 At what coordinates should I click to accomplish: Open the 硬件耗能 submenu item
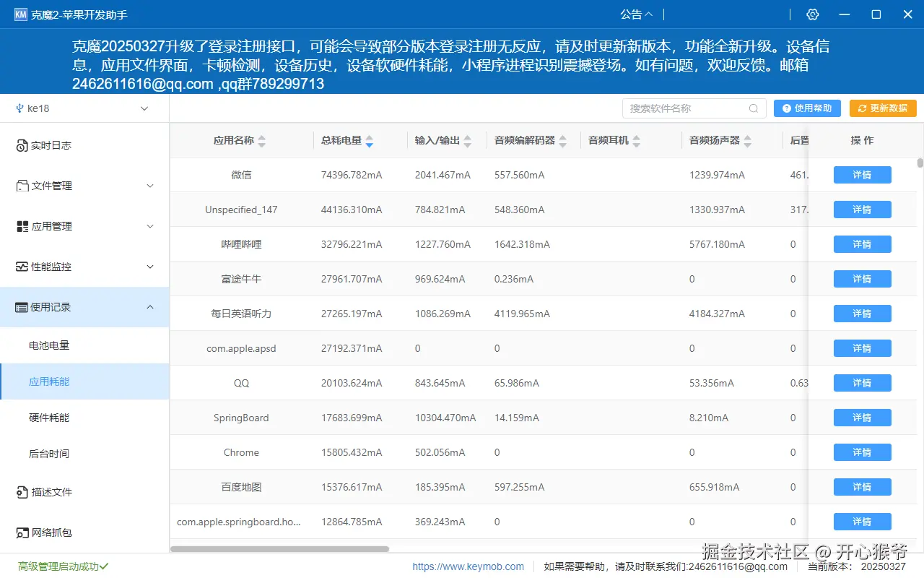click(x=84, y=418)
